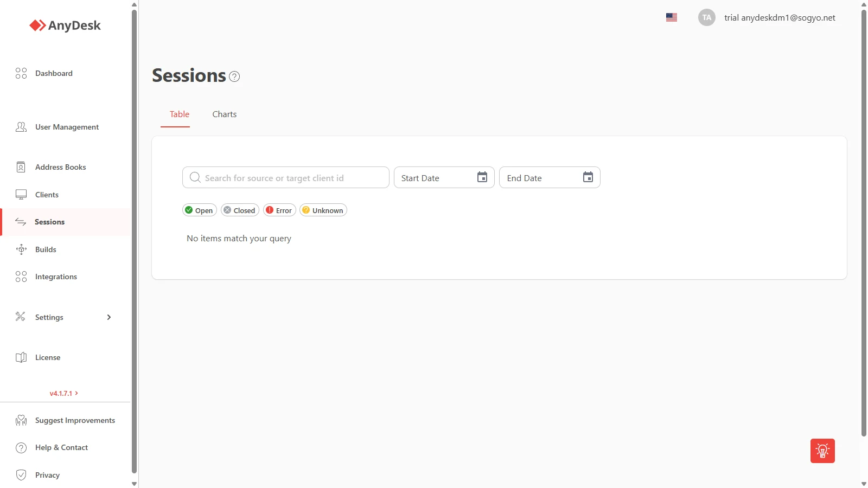Click the red lightbulb feedback button
This screenshot has height=488, width=868.
pyautogui.click(x=822, y=451)
